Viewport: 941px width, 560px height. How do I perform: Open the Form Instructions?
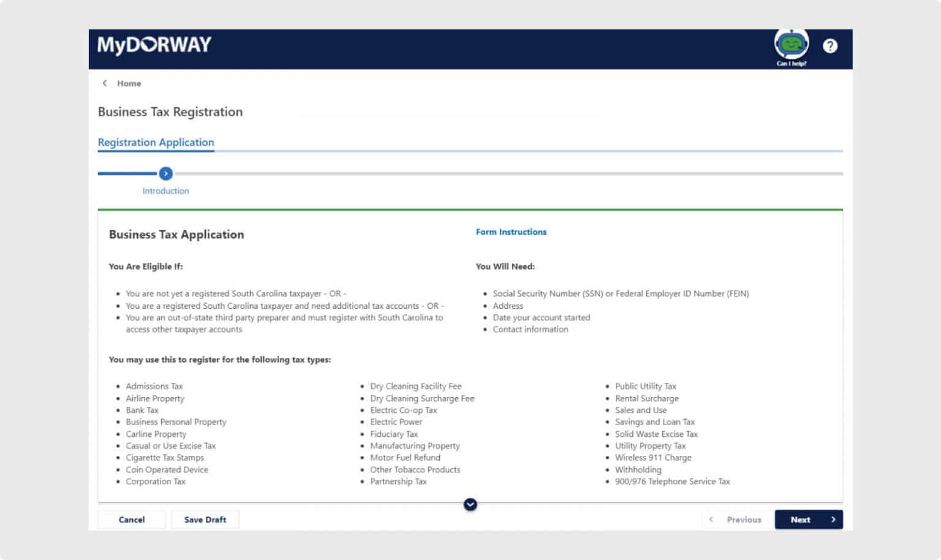[511, 232]
